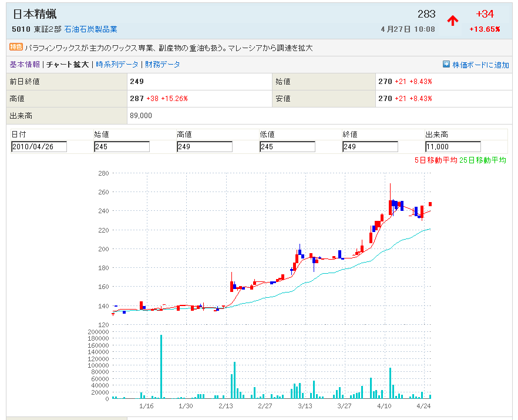The width and height of the screenshot is (518, 420).
Task: Switch to 時系列データ view
Action: (x=117, y=65)
